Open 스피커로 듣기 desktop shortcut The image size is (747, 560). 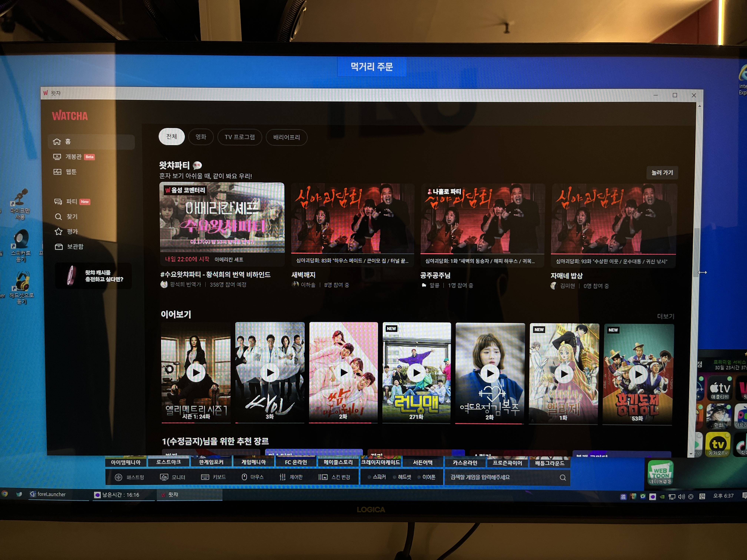21,246
